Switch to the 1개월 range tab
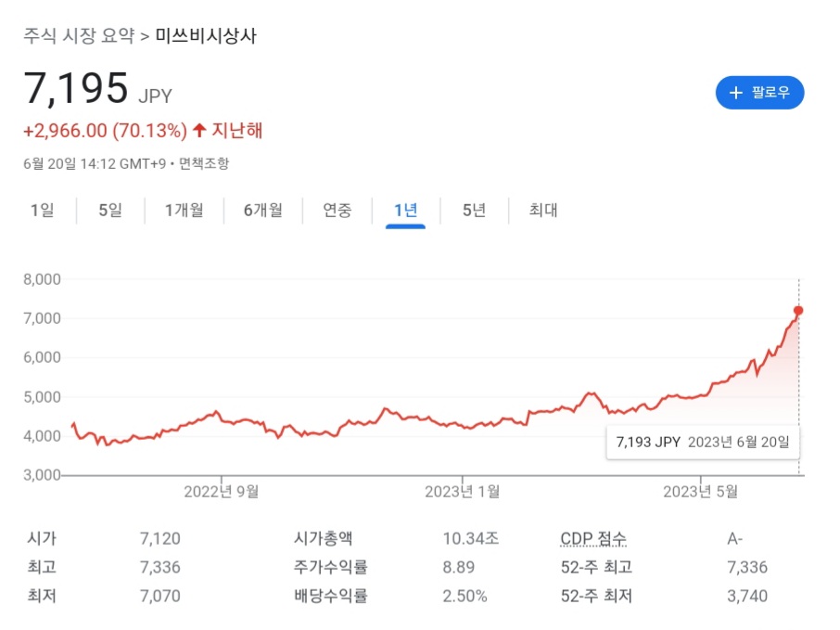Screen dimensions: 840x630 coord(184,211)
